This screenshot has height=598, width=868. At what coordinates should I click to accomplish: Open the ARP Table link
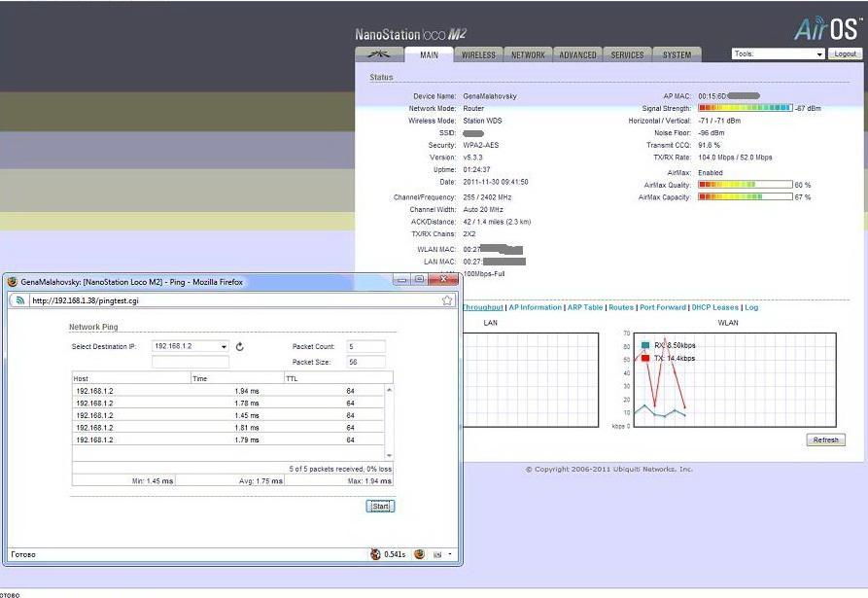(x=585, y=307)
